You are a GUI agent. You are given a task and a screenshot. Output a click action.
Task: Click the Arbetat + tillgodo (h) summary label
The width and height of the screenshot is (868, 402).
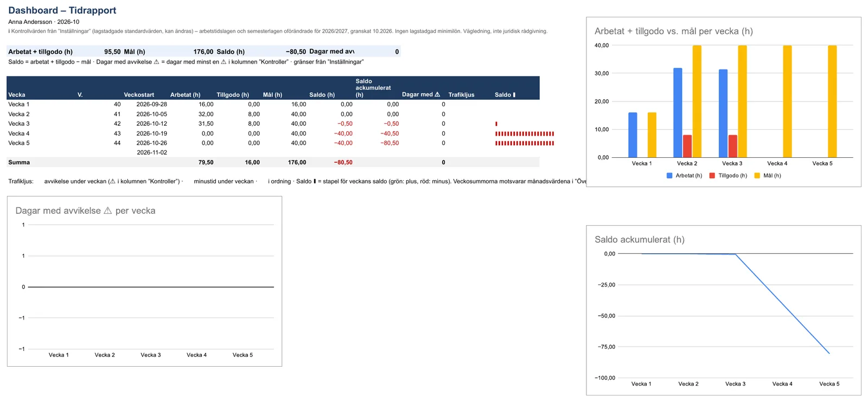click(40, 52)
